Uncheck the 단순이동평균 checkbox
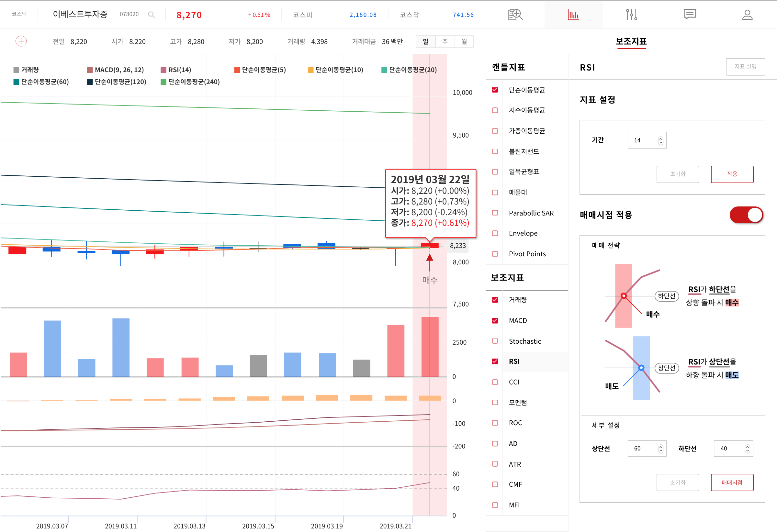The height and width of the screenshot is (532, 777). (495, 90)
